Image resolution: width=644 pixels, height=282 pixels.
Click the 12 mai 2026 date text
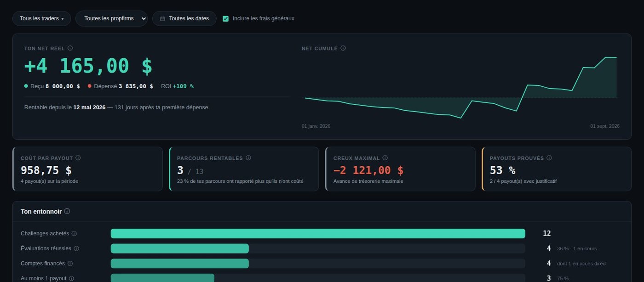tap(89, 107)
